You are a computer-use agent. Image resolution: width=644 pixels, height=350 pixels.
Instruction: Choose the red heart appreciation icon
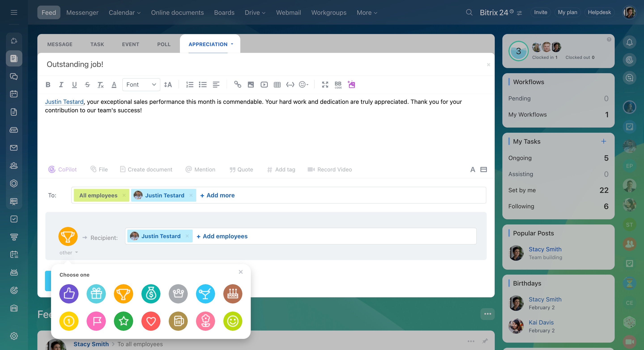click(x=151, y=321)
